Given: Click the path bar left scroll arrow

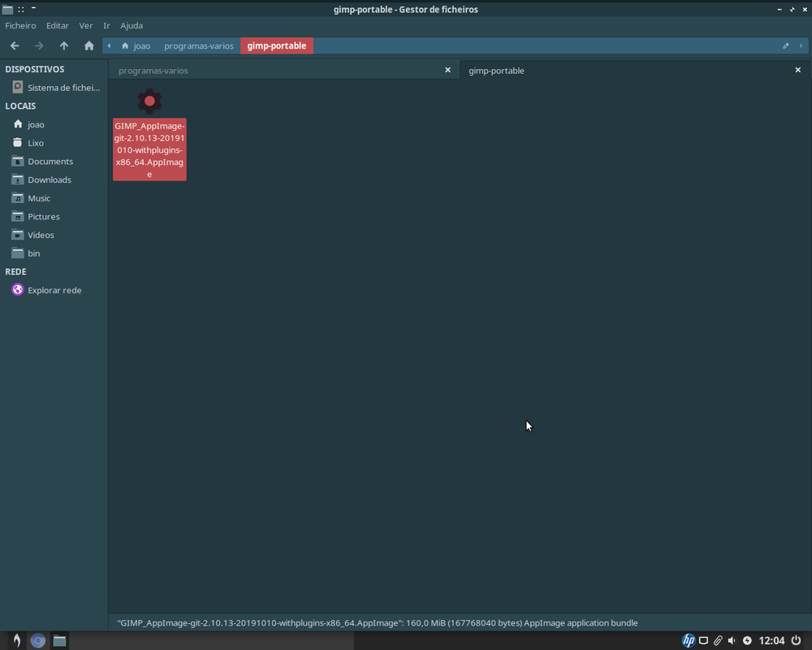Looking at the screenshot, I should 110,45.
